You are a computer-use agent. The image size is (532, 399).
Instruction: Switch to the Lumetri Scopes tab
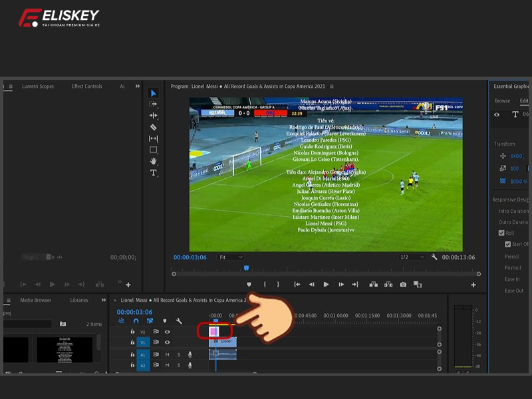(38, 86)
